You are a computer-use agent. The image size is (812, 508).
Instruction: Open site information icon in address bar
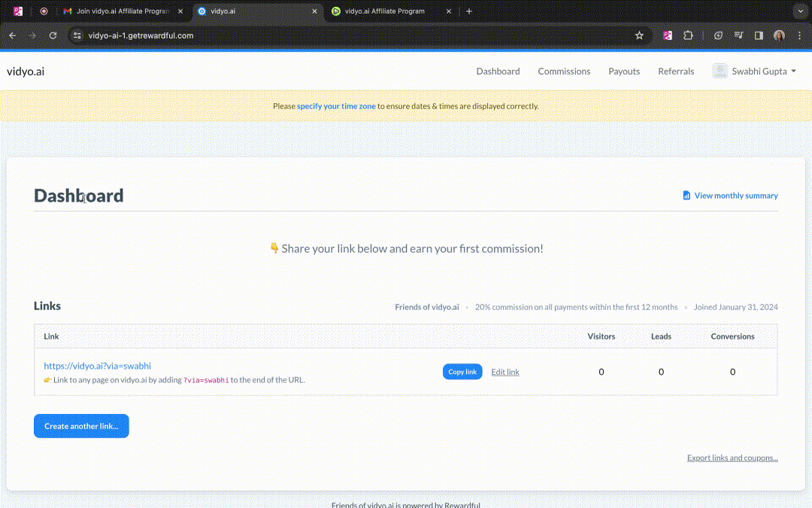pos(77,36)
